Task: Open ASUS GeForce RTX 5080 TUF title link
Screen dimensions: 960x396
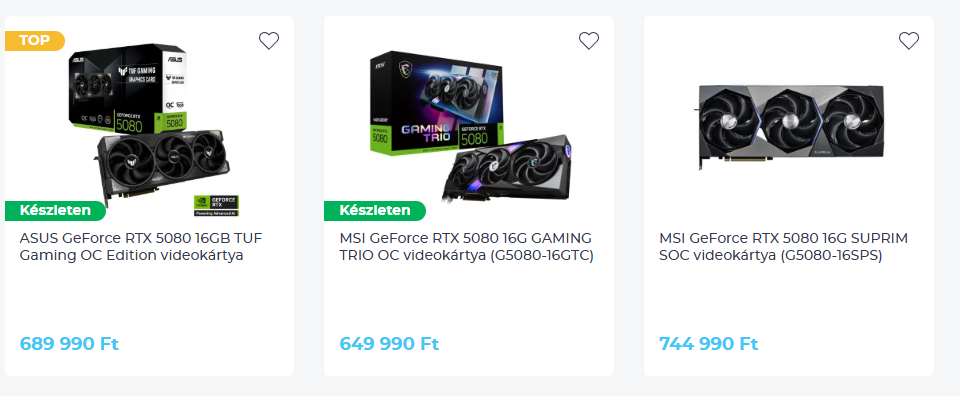Action: pos(141,247)
